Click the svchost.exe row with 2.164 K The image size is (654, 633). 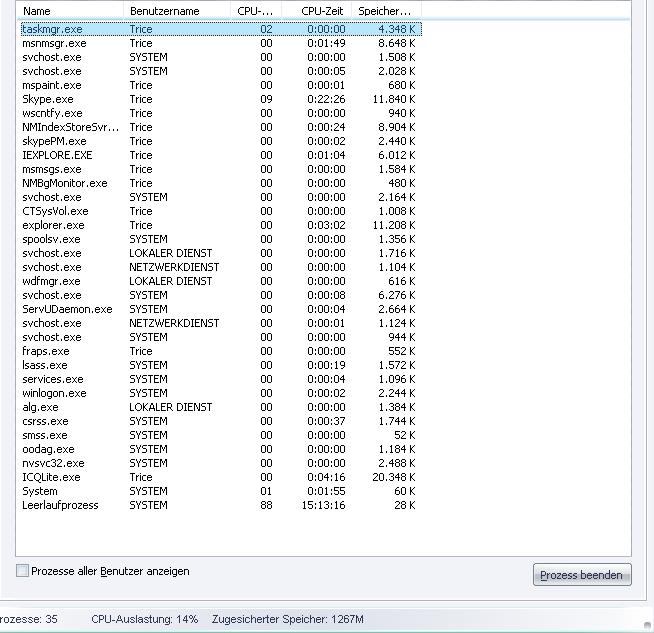[221, 197]
